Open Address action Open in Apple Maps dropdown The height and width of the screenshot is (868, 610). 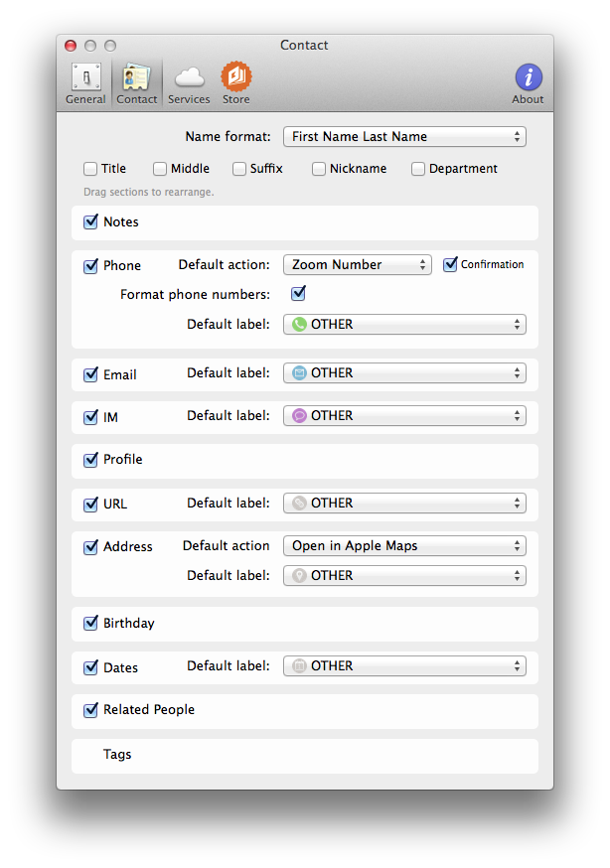coord(404,546)
